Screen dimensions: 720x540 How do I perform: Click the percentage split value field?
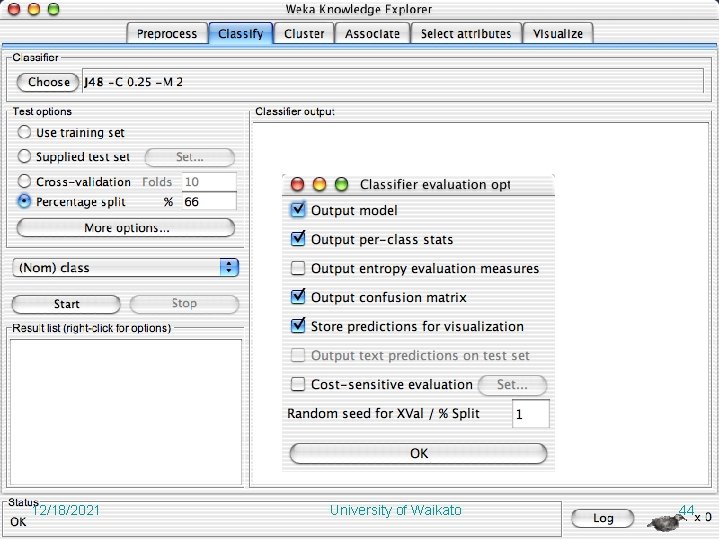tap(209, 202)
